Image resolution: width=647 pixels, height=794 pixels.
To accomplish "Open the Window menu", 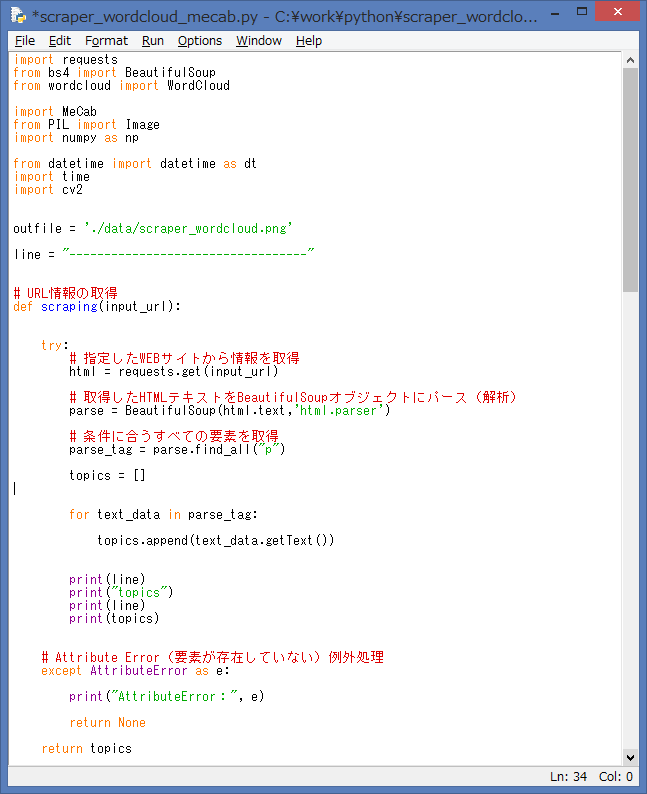I will point(259,40).
